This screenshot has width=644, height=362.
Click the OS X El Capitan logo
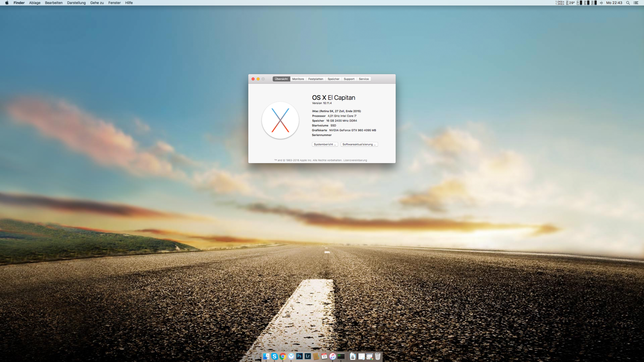pos(280,120)
